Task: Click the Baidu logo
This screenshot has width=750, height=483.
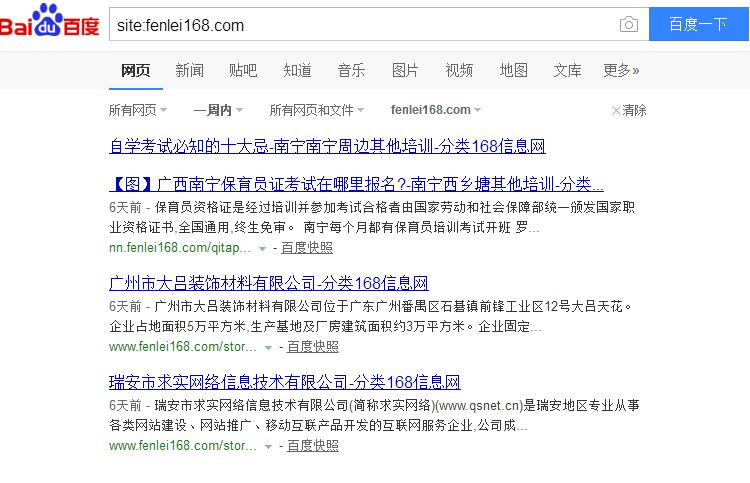Action: pyautogui.click(x=50, y=21)
